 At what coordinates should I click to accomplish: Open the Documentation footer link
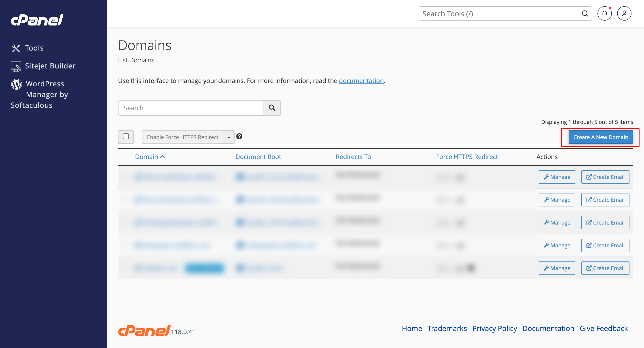[548, 328]
